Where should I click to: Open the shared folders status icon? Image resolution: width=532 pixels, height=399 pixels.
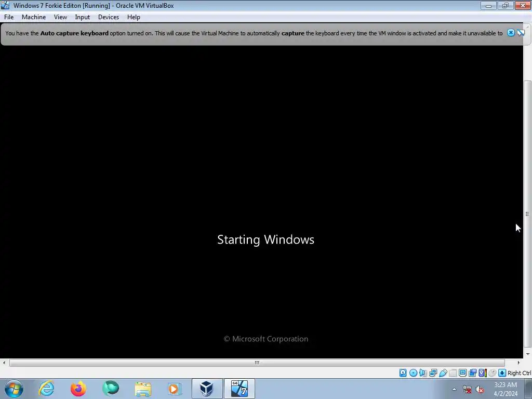(x=453, y=373)
